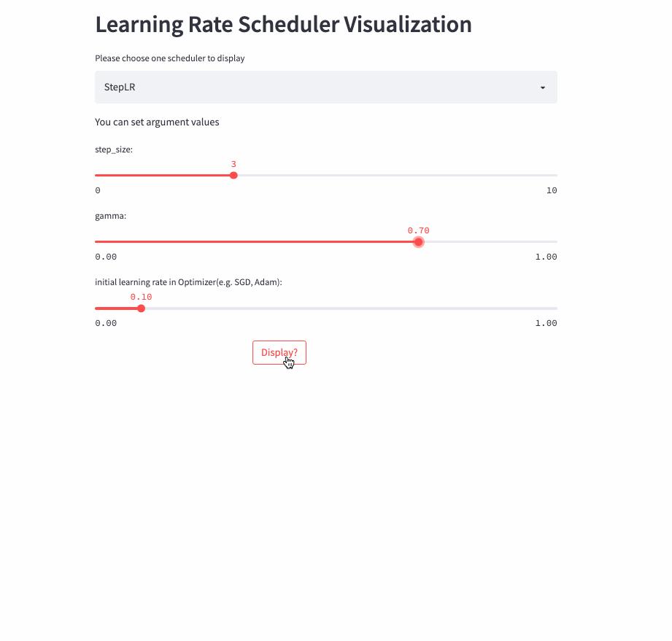Screen dimensions: 672x641
Task: Click the 'step_size:' label
Action: coord(114,149)
